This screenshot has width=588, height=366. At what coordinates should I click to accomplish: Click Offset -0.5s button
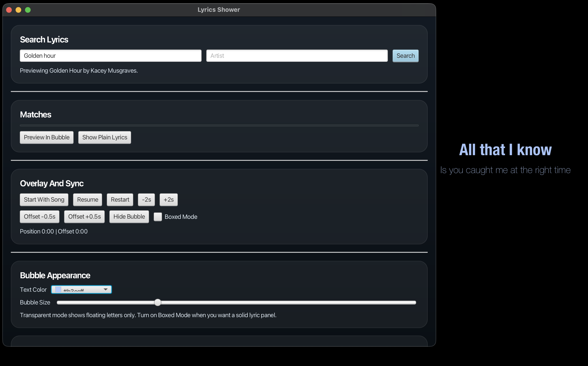coord(39,216)
